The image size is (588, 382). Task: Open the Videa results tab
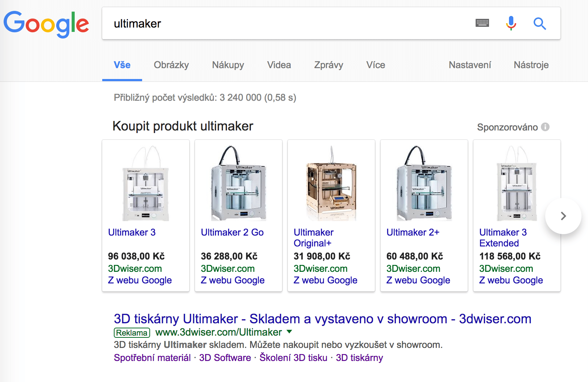tap(279, 65)
